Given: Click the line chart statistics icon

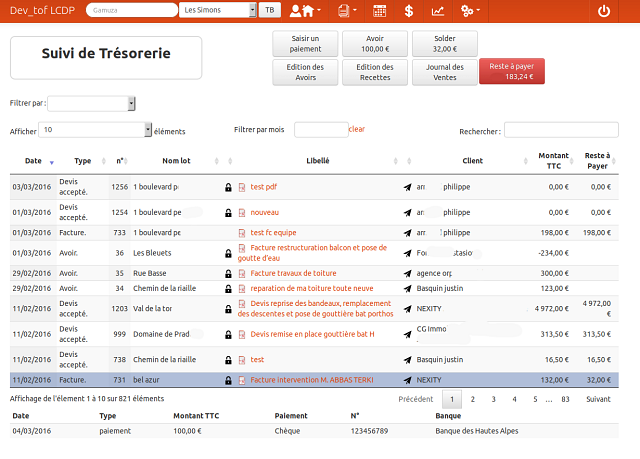Looking at the screenshot, I should pos(438,11).
